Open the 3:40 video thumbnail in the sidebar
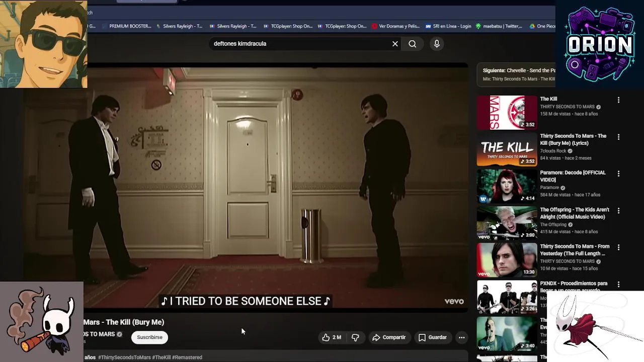This screenshot has width=644, height=362. (507, 333)
